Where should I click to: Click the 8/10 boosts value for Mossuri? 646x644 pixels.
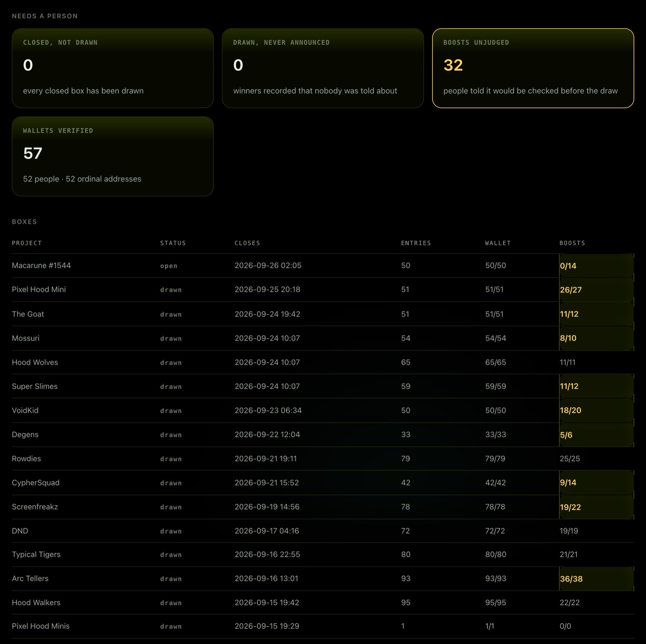[568, 338]
